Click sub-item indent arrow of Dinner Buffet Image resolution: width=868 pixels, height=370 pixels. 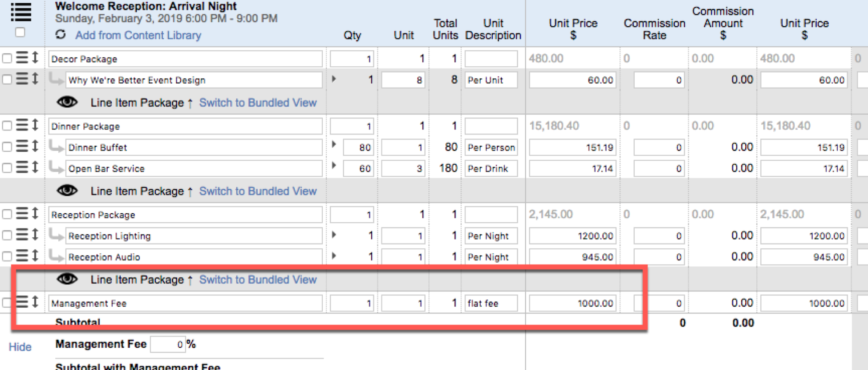(56, 146)
